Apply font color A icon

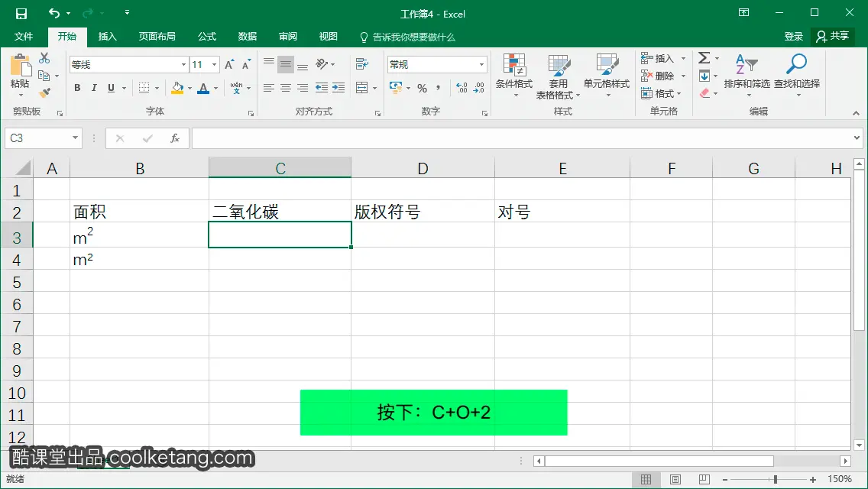click(203, 88)
